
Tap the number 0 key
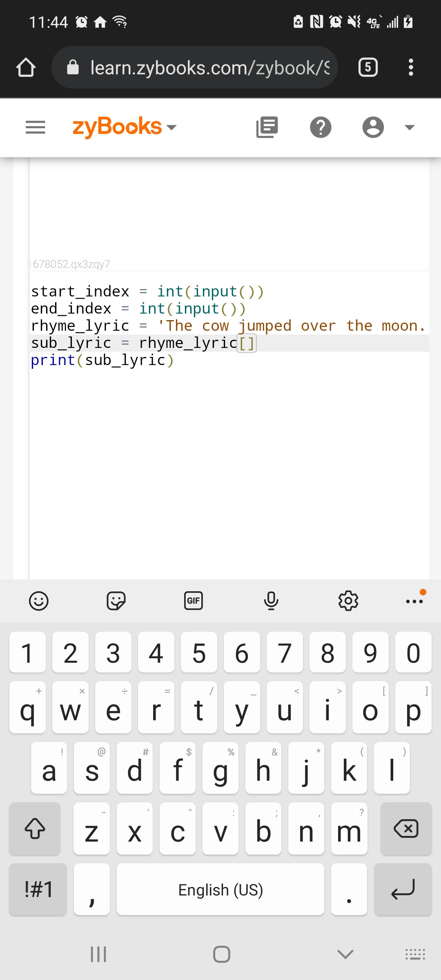pyautogui.click(x=413, y=653)
